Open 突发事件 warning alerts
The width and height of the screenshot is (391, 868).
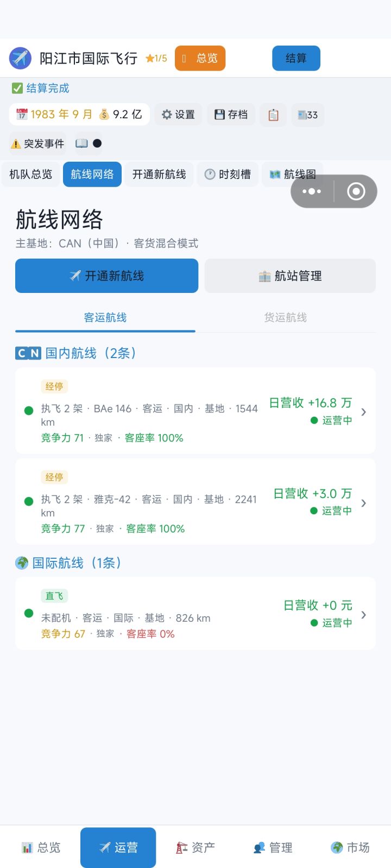pos(38,143)
